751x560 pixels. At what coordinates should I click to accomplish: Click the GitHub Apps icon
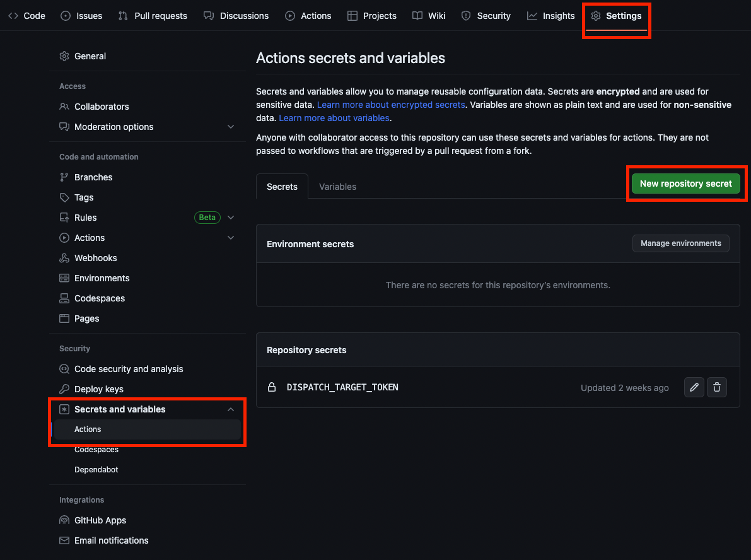(64, 520)
